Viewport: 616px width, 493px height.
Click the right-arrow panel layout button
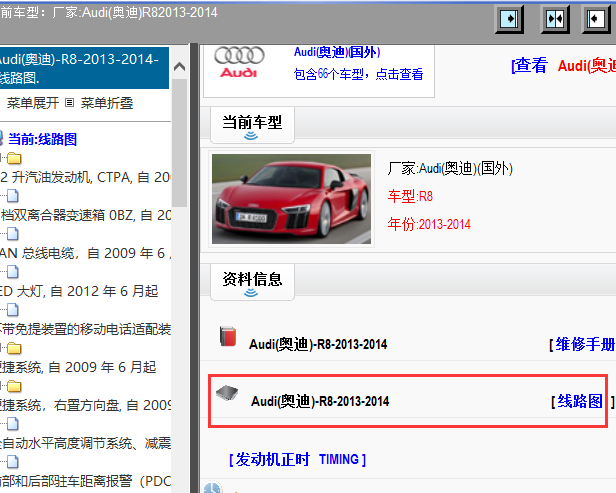509,19
